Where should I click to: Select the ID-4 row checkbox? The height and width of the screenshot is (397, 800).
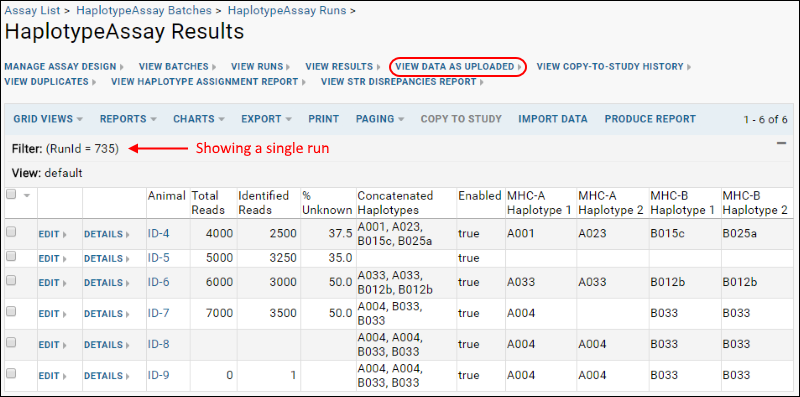tap(11, 232)
